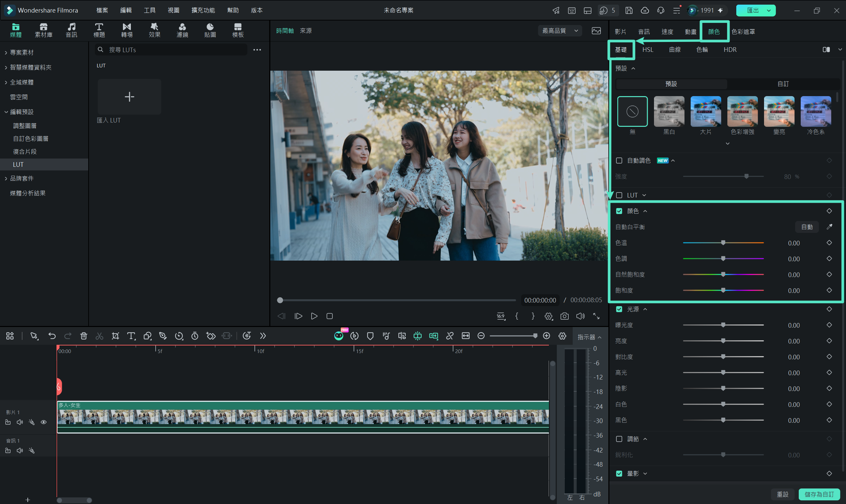The width and height of the screenshot is (846, 504).
Task: Expand the 品牌套件 tree item
Action: coord(22,178)
